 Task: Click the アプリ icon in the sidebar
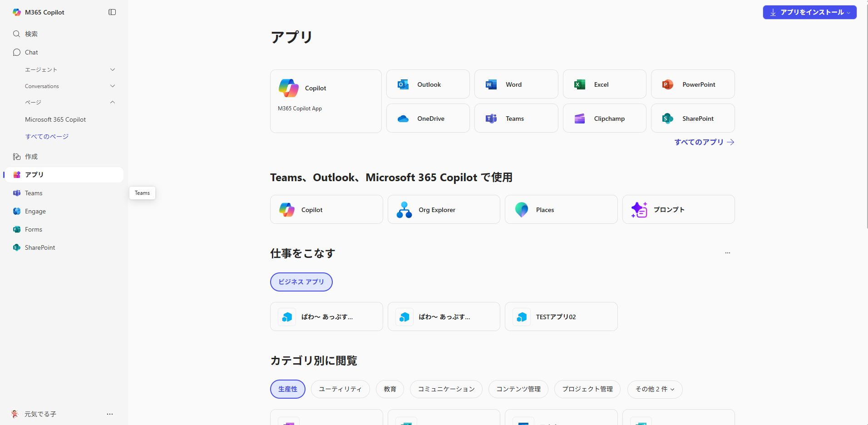[x=17, y=175]
